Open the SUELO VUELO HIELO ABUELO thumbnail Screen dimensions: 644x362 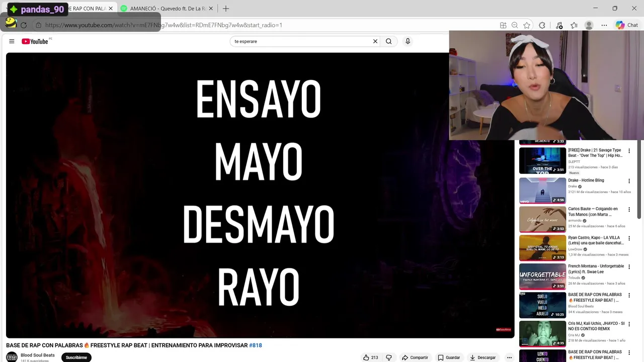[x=542, y=305]
